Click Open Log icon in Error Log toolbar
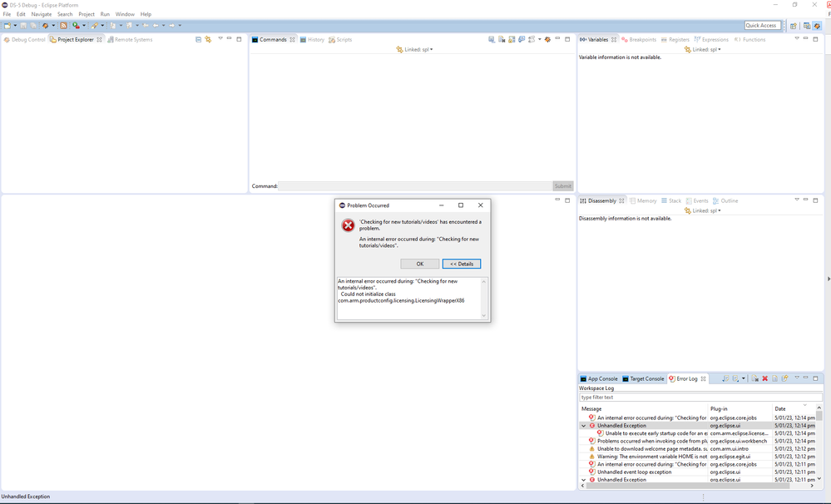 point(774,378)
